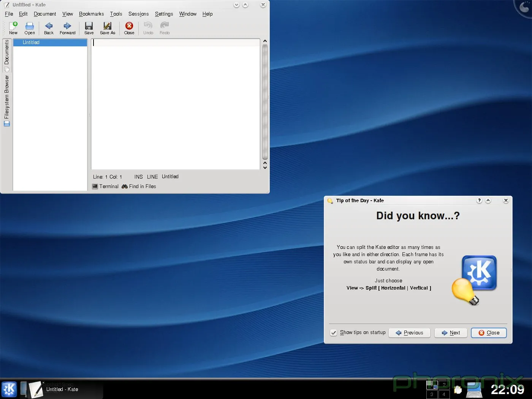
Task: Toggle the Terminal panel at the bottom
Action: coord(106,187)
